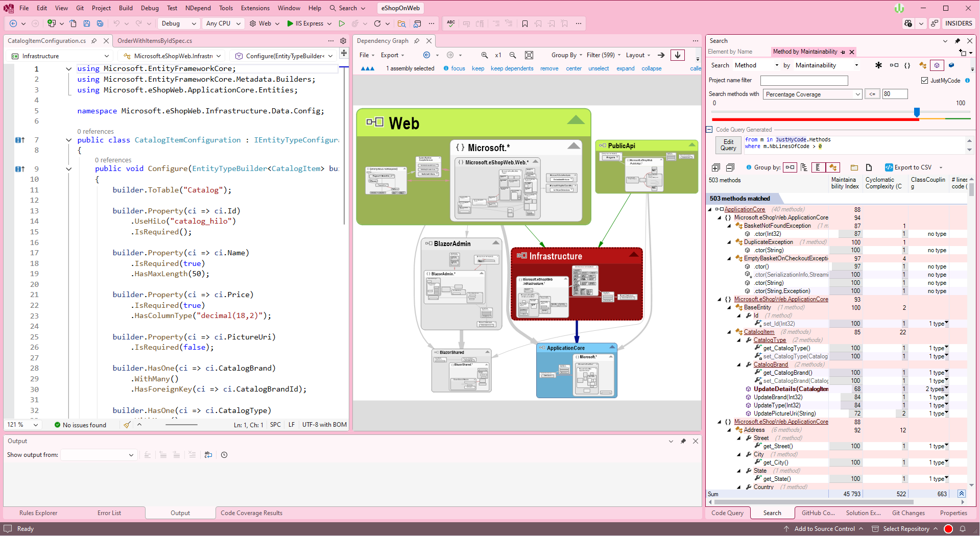The height and width of the screenshot is (536, 980).
Task: Click the asterisk search-scope icon
Action: (x=878, y=65)
